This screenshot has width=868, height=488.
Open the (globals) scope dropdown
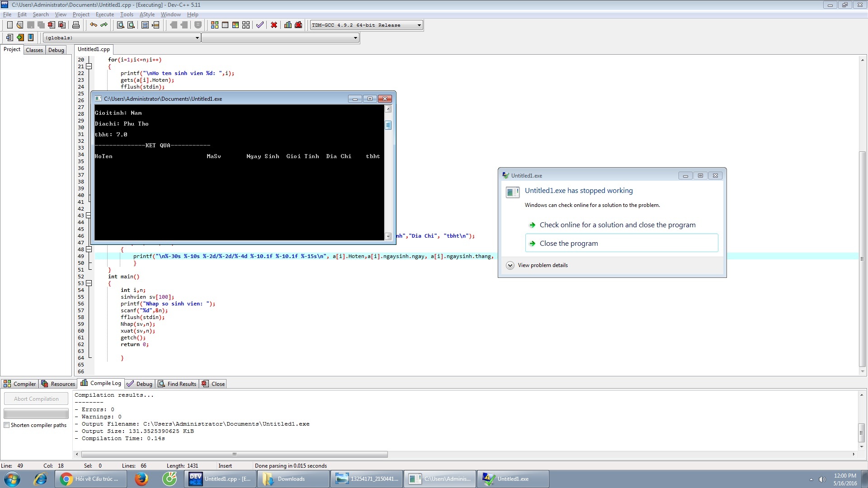tap(197, 38)
